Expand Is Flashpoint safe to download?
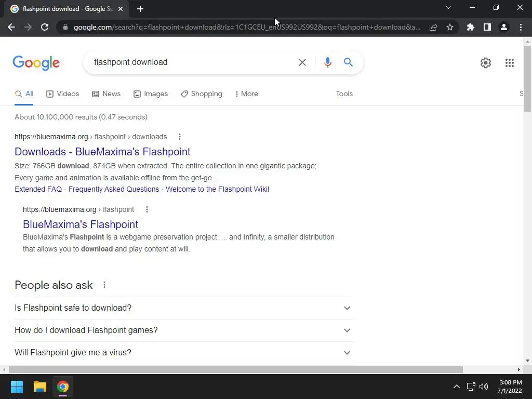 tap(183, 308)
